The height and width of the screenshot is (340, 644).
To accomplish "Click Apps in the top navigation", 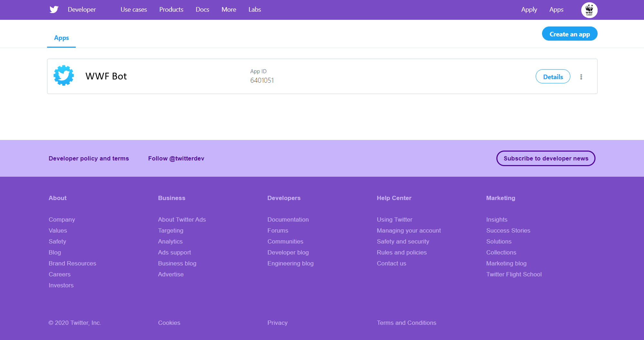I will click(x=556, y=10).
